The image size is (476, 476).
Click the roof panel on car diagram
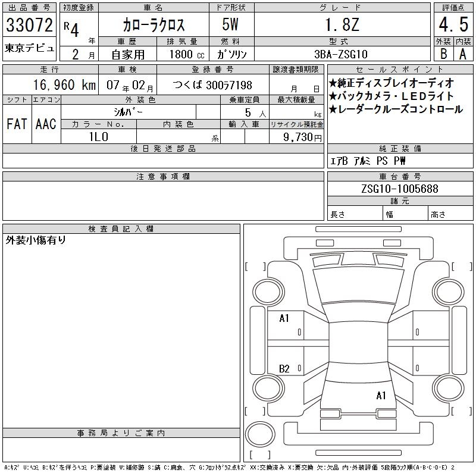tap(358, 342)
